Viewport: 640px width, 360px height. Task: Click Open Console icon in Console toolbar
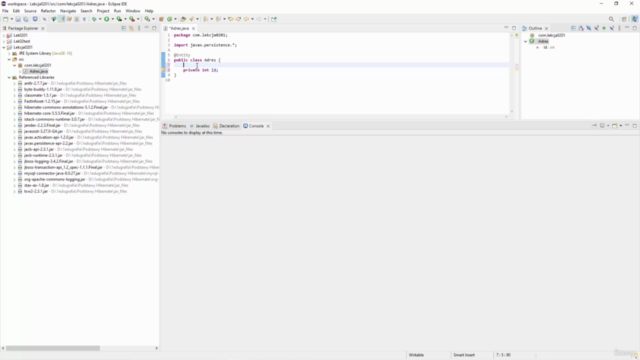[x=615, y=126]
